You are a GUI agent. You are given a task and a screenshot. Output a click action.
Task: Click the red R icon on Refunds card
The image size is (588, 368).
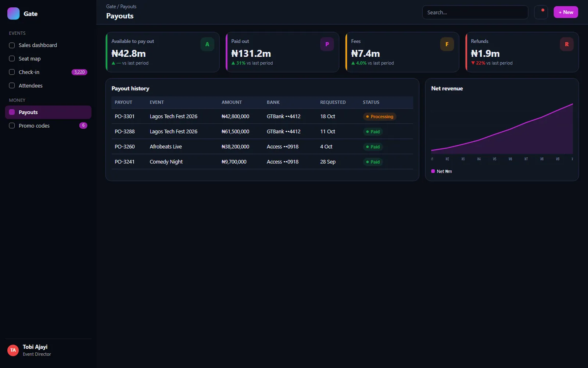click(567, 44)
